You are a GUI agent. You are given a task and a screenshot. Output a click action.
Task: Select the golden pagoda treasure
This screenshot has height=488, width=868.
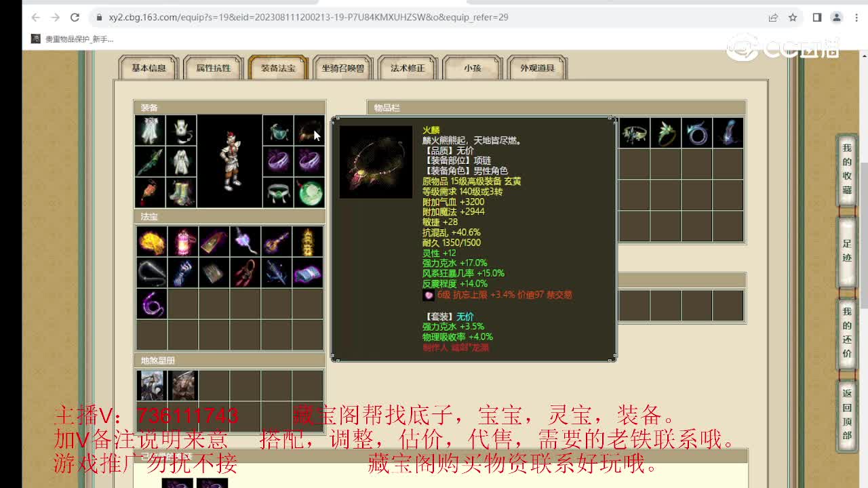coord(307,241)
